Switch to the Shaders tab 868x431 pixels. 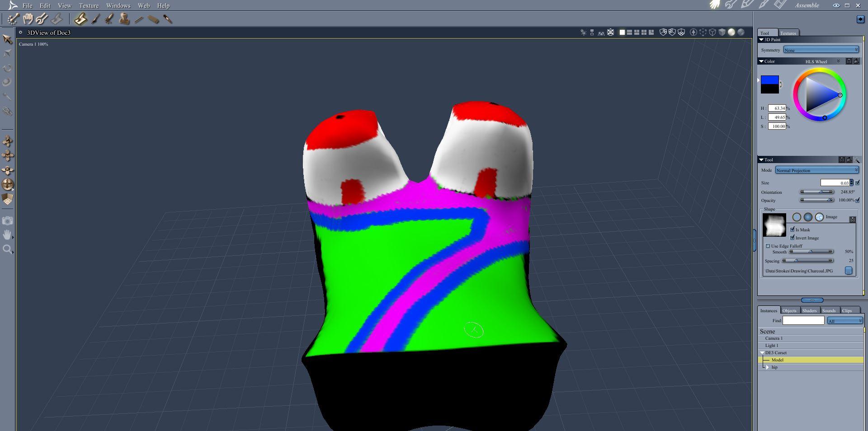tap(809, 310)
